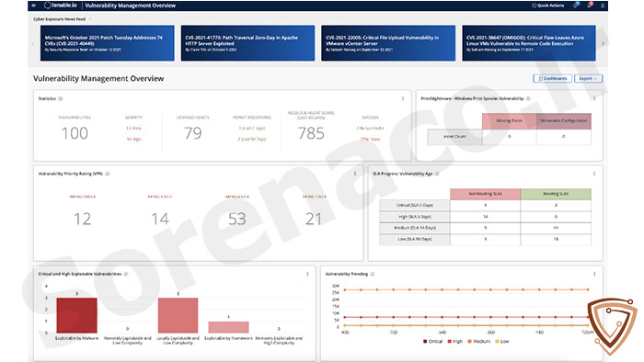Click the Vulnerable Configuration column header
The width and height of the screenshot is (644, 362).
pyautogui.click(x=563, y=121)
